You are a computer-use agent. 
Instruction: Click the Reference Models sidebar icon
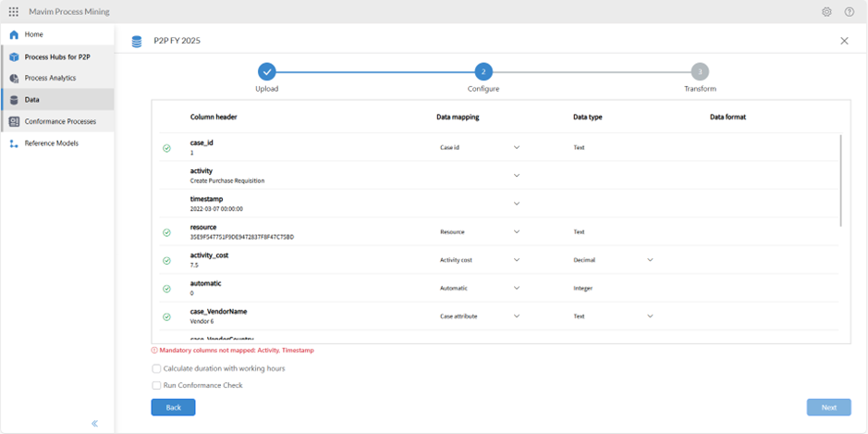coord(14,143)
